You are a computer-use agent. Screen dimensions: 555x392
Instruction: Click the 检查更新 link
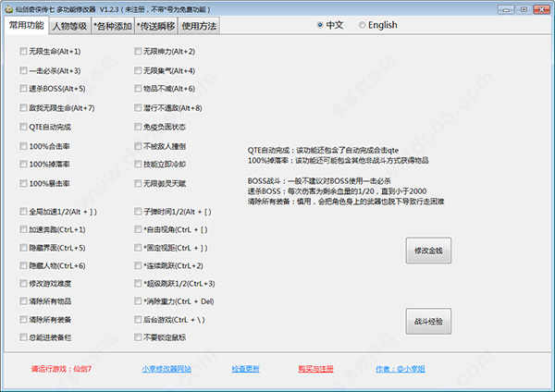coord(245,369)
